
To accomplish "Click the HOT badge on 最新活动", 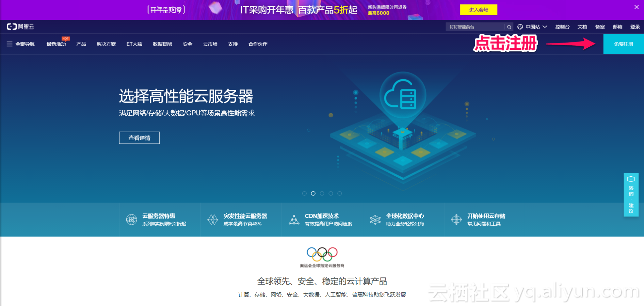I will coord(66,38).
